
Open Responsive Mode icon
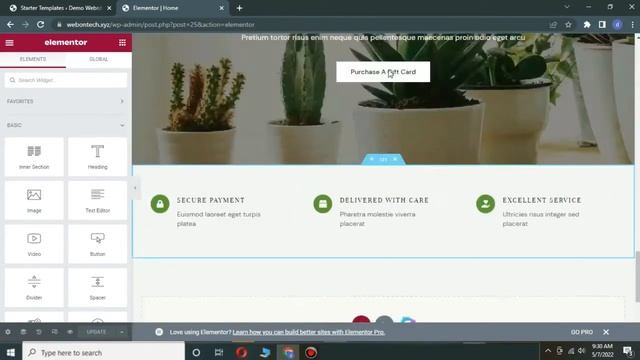pyautogui.click(x=54, y=332)
